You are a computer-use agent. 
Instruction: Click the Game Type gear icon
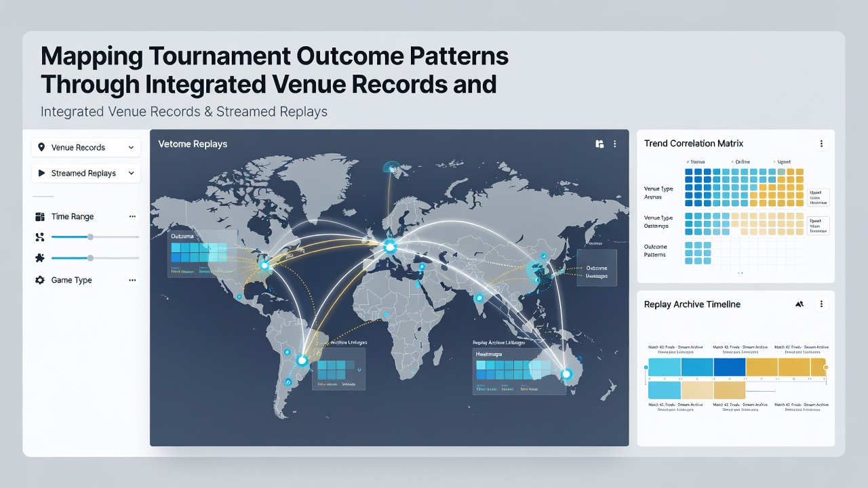coord(39,280)
